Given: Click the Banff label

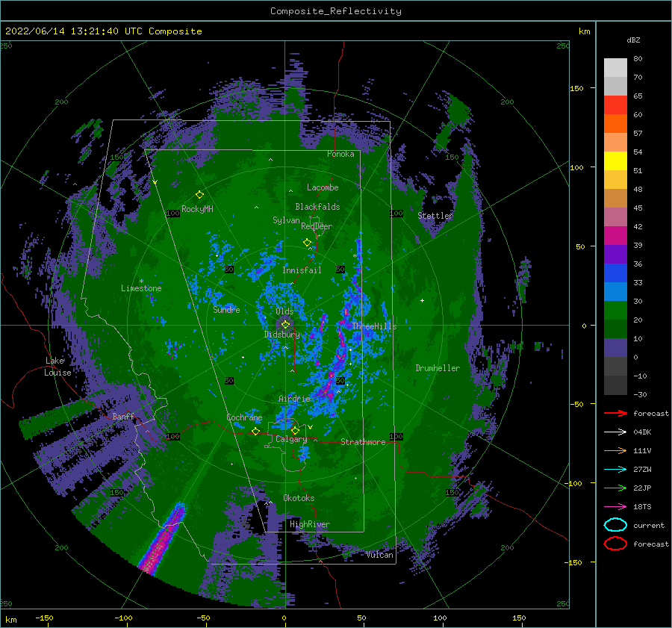Looking at the screenshot, I should [123, 416].
